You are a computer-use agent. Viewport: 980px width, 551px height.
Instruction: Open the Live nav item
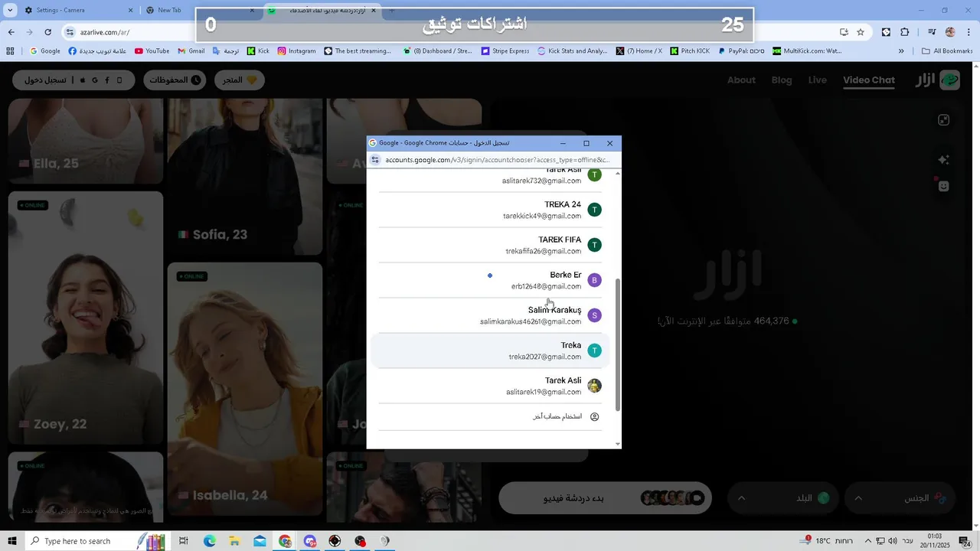(x=818, y=80)
